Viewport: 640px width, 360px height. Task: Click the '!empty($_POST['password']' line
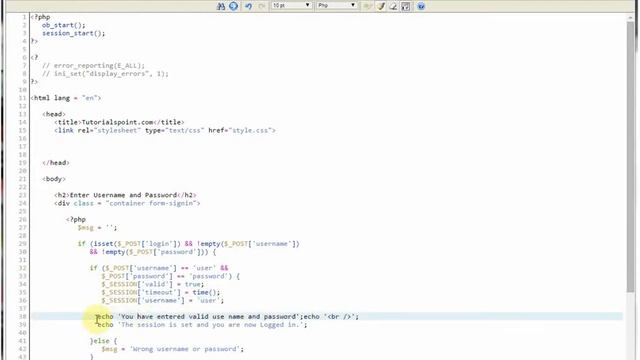point(153,252)
